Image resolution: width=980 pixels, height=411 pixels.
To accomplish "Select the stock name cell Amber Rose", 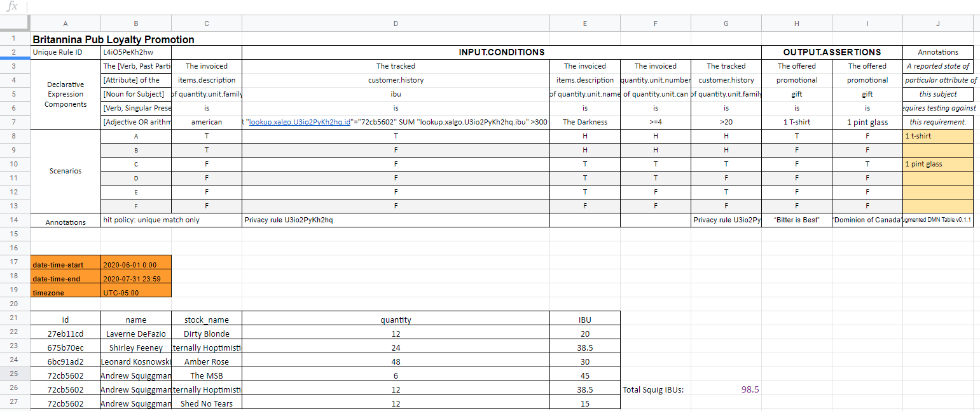I will 207,361.
